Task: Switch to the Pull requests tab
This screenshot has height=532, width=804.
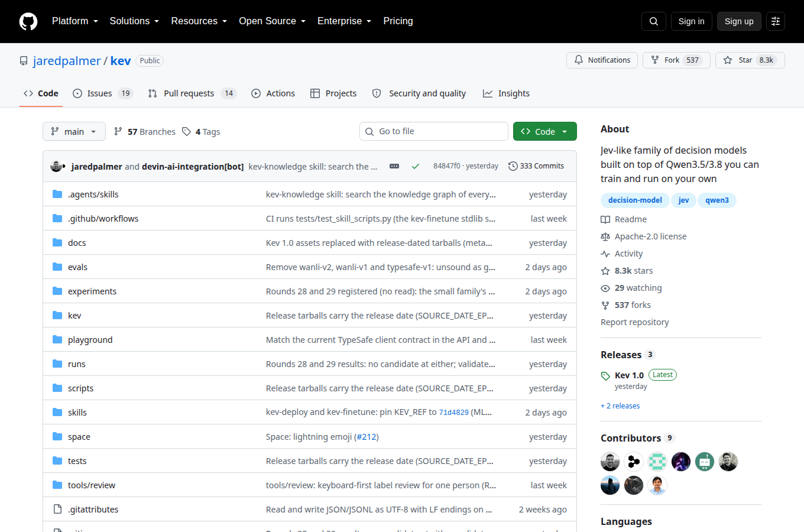Action: (192, 93)
